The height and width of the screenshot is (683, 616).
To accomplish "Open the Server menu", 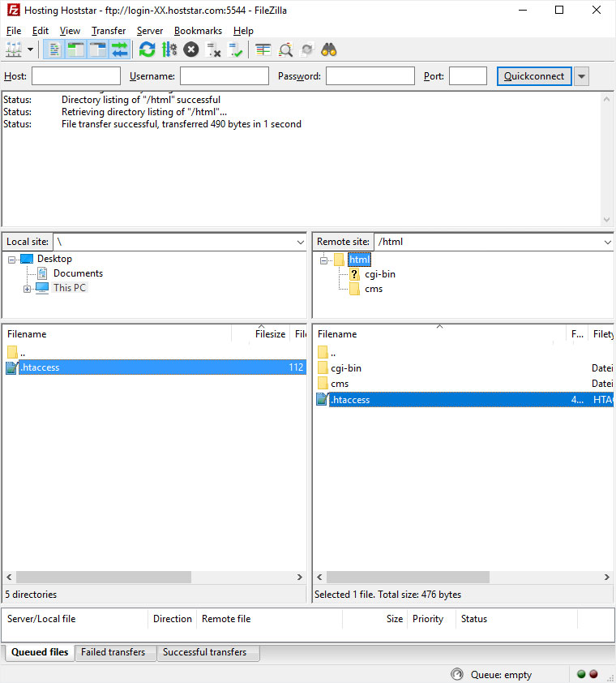I will click(x=150, y=31).
